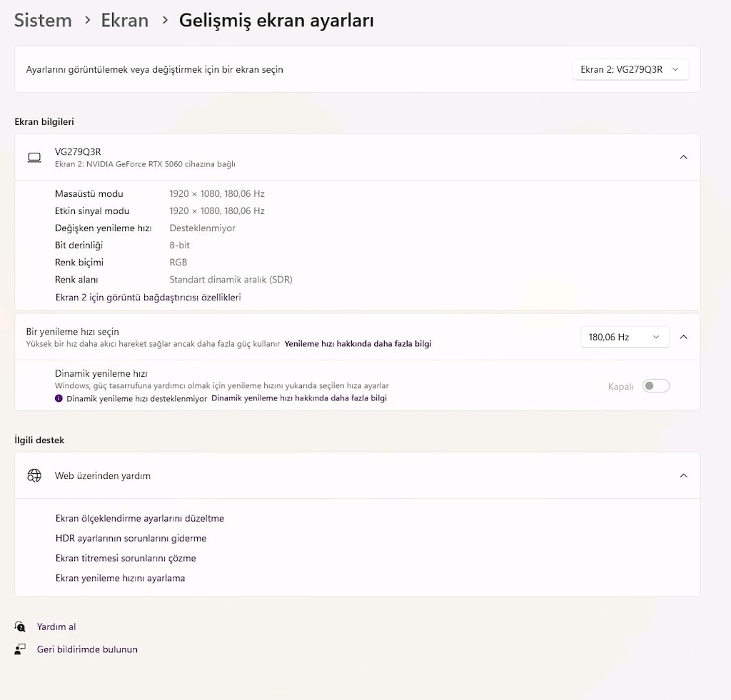Collapse the Web üzerinden yardım section
Image resolution: width=731 pixels, height=700 pixels.
click(x=683, y=475)
